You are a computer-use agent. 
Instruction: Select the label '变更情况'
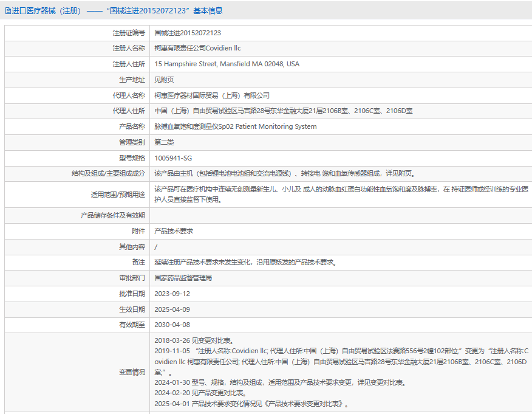pos(132,372)
